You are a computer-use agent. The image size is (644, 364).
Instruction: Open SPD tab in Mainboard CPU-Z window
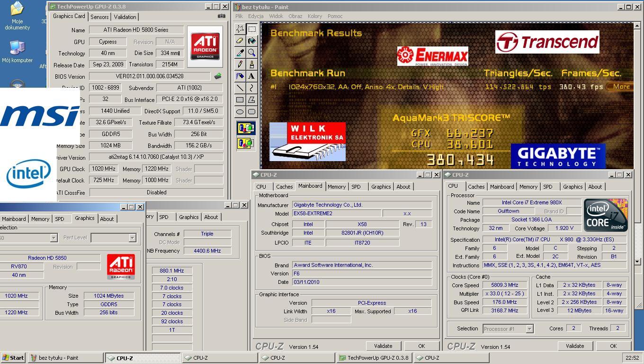coord(356,187)
